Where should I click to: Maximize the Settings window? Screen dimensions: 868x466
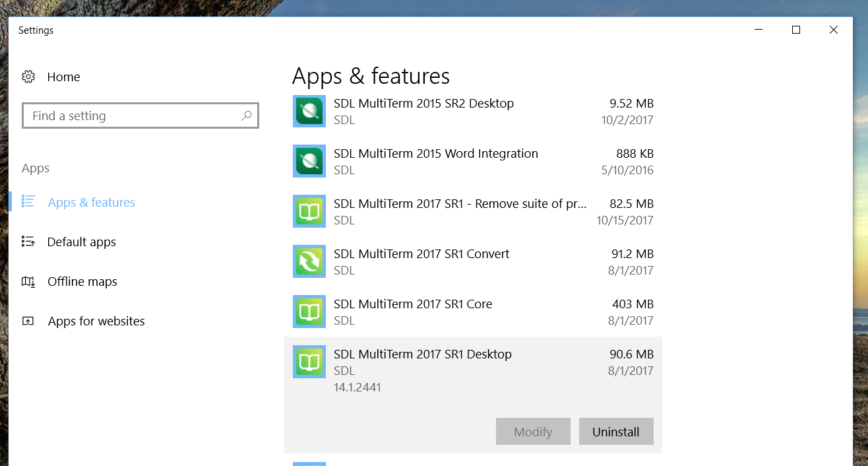click(x=796, y=30)
